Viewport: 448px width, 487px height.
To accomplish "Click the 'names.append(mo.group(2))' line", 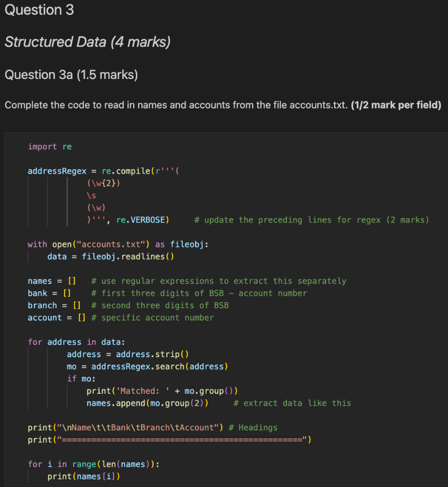I will tap(147, 403).
